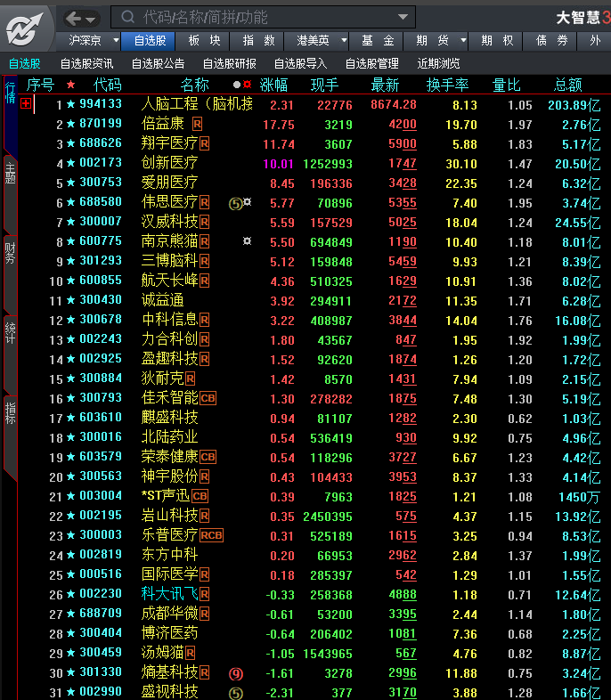
Task: Sort by the 总额 column header
Action: click(567, 85)
